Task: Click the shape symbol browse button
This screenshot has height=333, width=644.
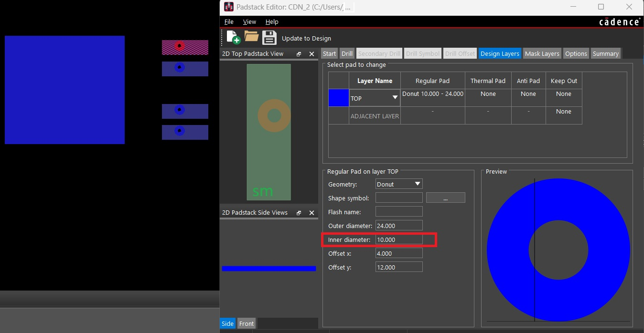Action: tap(445, 198)
